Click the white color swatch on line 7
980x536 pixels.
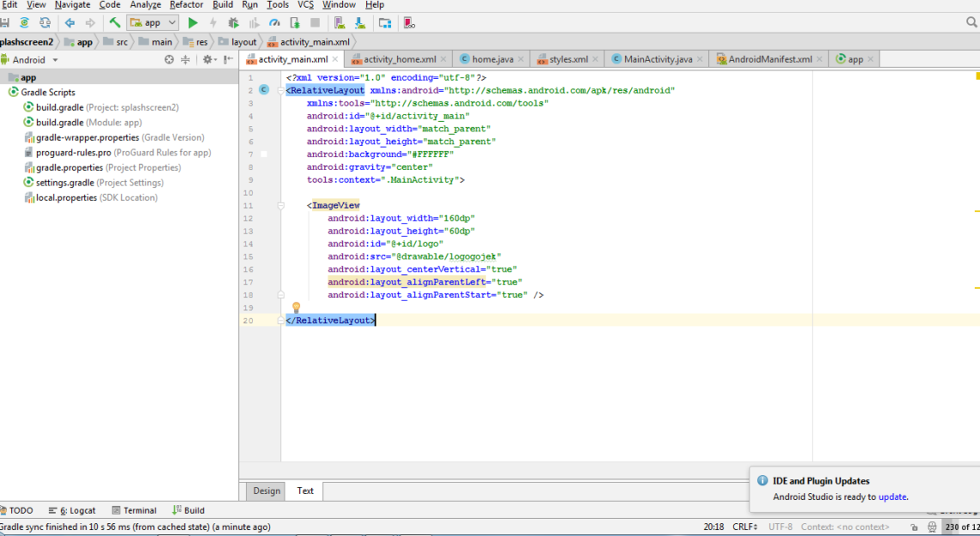point(264,155)
